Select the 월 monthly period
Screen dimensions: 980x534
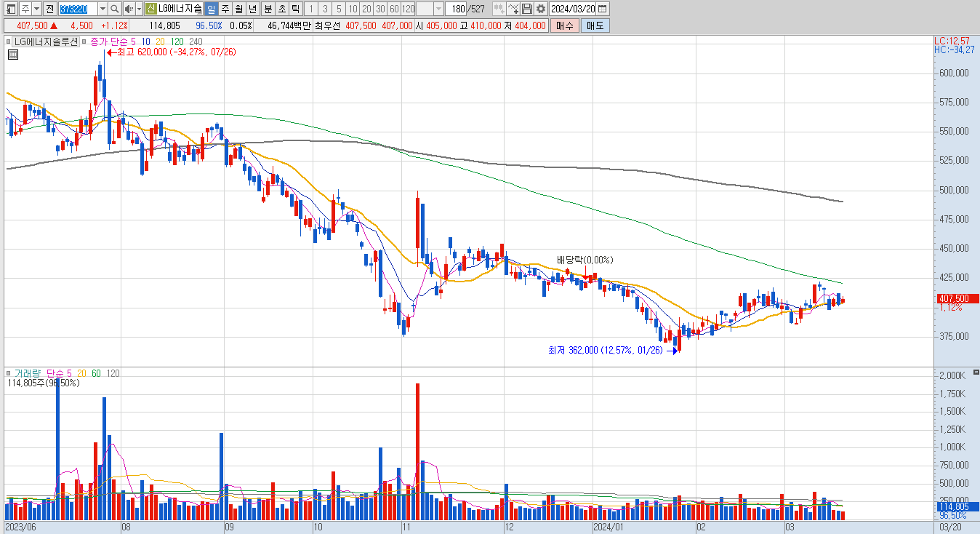tap(238, 9)
